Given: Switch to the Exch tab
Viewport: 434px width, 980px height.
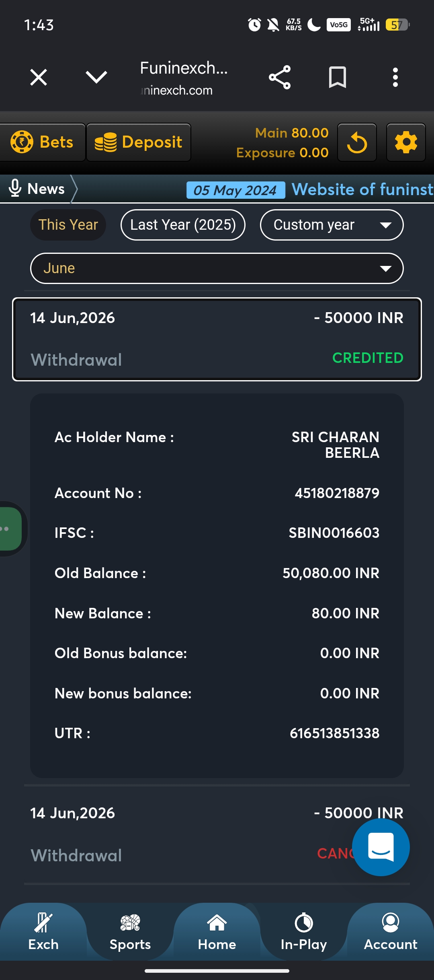Looking at the screenshot, I should pos(43,932).
